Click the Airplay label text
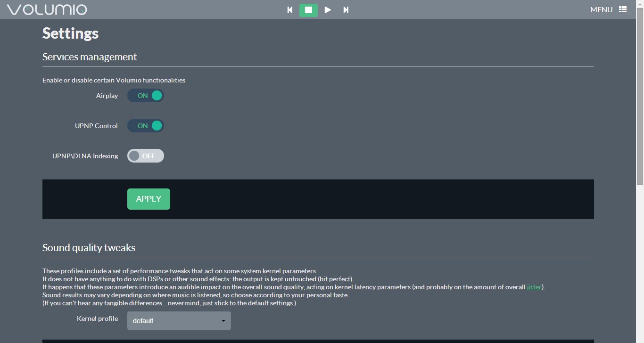 click(107, 96)
